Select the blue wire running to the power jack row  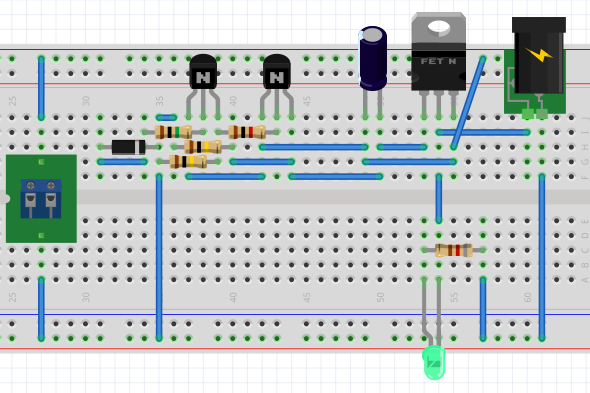483,132
